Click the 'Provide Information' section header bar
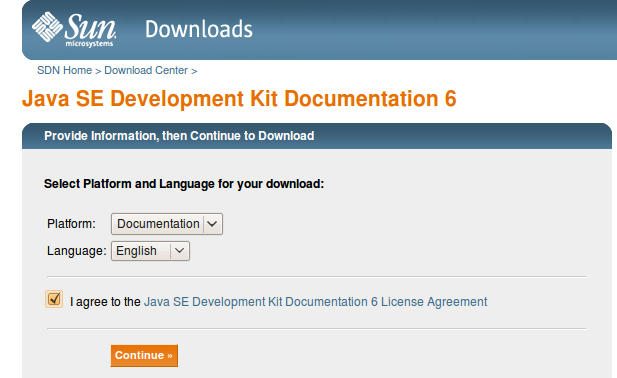Image resolution: width=617 pixels, height=378 pixels. pos(317,136)
